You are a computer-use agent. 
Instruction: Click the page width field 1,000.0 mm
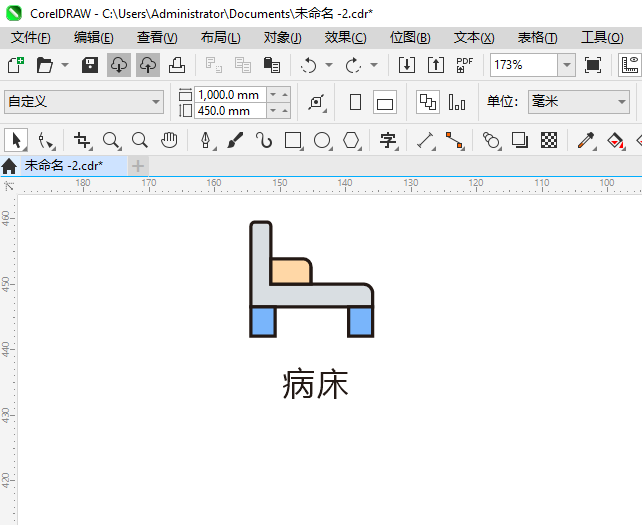click(230, 95)
